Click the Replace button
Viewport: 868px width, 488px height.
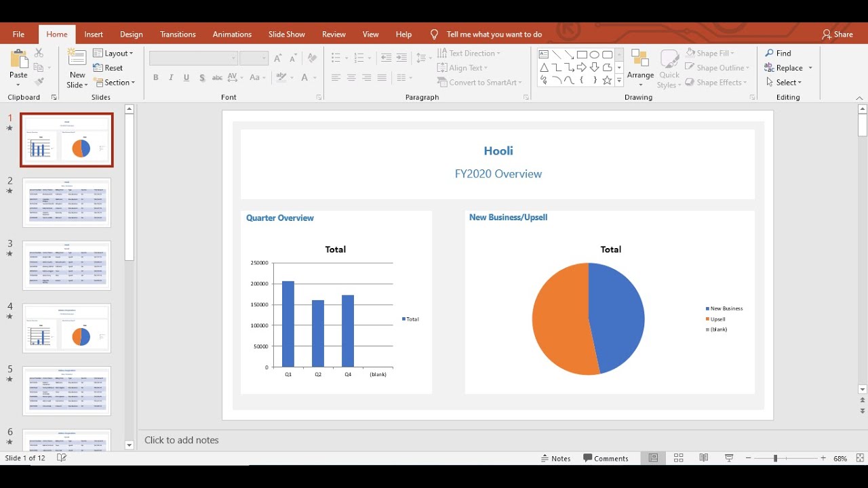pyautogui.click(x=783, y=68)
